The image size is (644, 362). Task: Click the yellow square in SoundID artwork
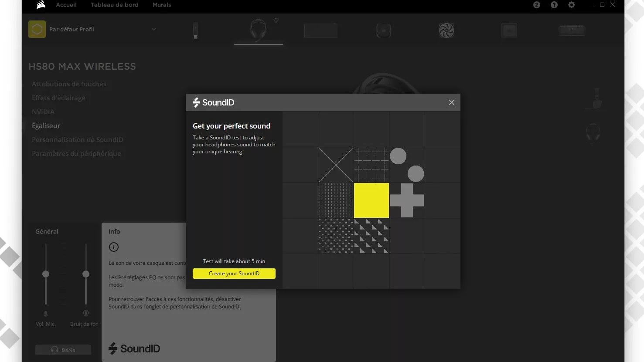pyautogui.click(x=371, y=200)
